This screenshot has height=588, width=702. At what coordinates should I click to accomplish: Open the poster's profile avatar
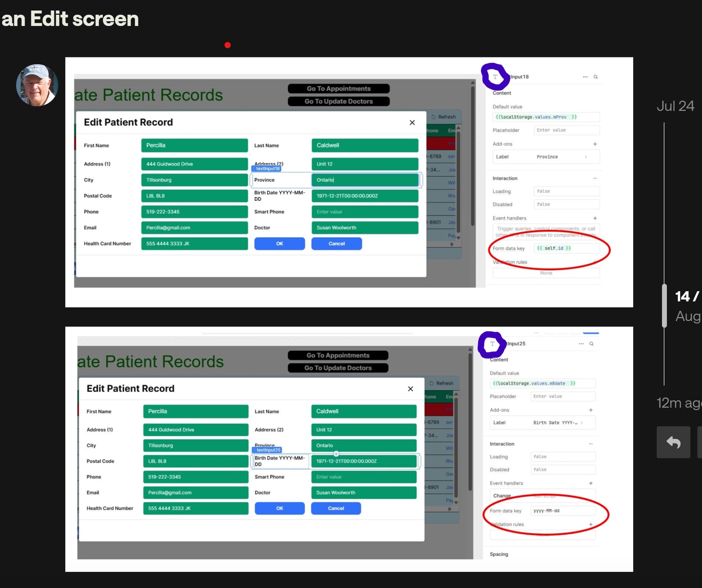click(37, 86)
